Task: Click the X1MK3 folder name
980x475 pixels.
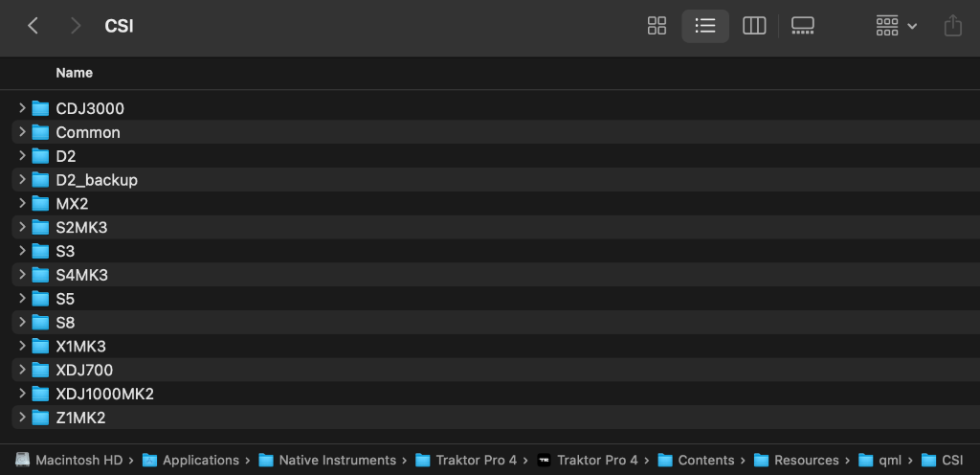Action: 81,347
